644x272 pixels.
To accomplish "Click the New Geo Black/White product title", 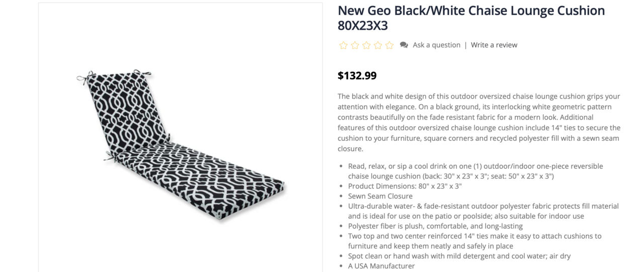I will click(471, 18).
